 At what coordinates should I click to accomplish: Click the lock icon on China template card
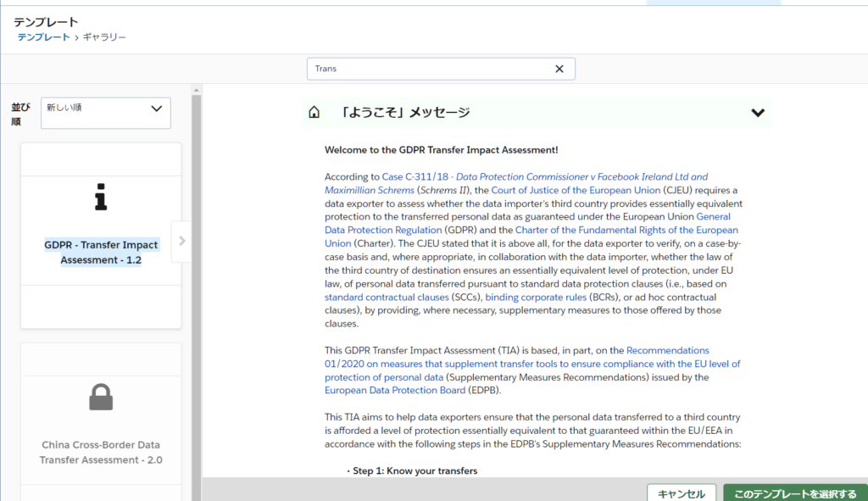pyautogui.click(x=101, y=397)
